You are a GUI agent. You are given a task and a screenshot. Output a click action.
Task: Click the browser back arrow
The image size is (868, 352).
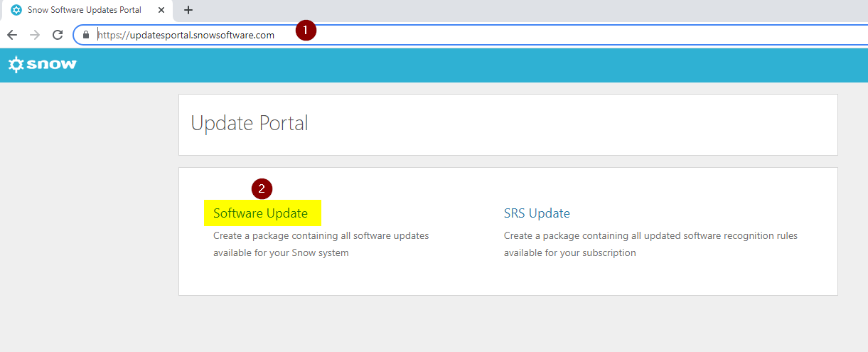(12, 34)
